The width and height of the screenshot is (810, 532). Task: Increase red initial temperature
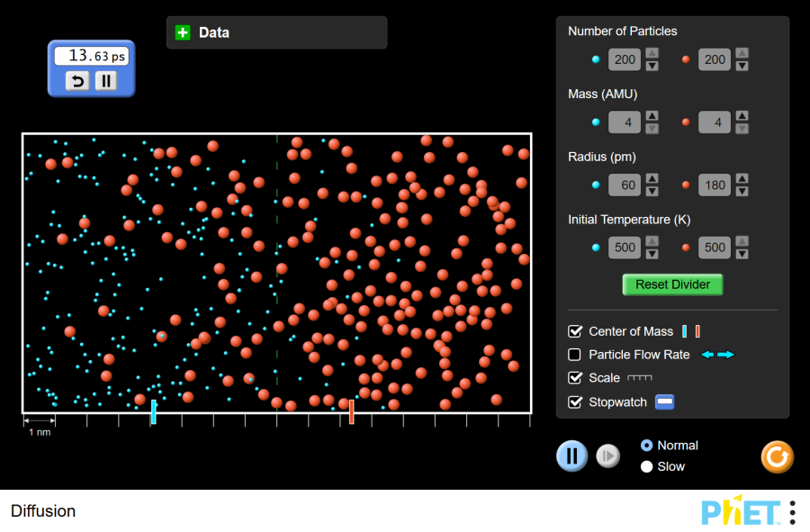pyautogui.click(x=742, y=241)
